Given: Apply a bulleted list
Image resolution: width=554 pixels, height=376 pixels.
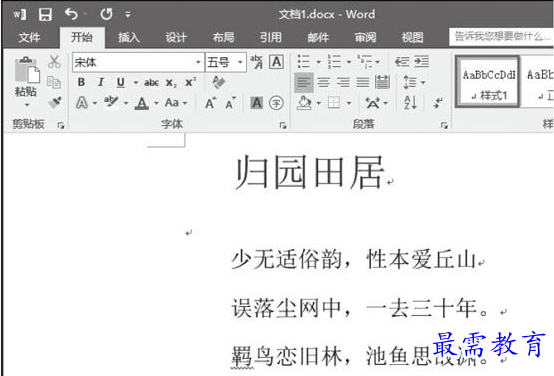Looking at the screenshot, I should coord(304,61).
